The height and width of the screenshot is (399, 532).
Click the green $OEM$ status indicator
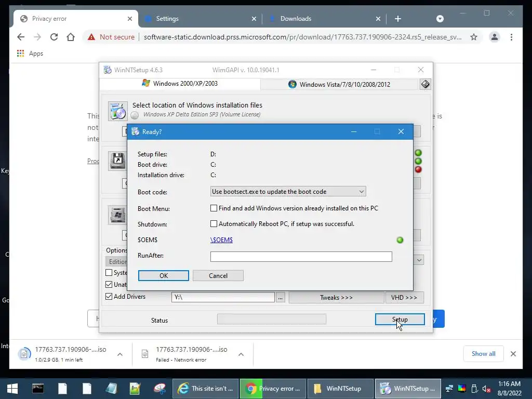400,240
